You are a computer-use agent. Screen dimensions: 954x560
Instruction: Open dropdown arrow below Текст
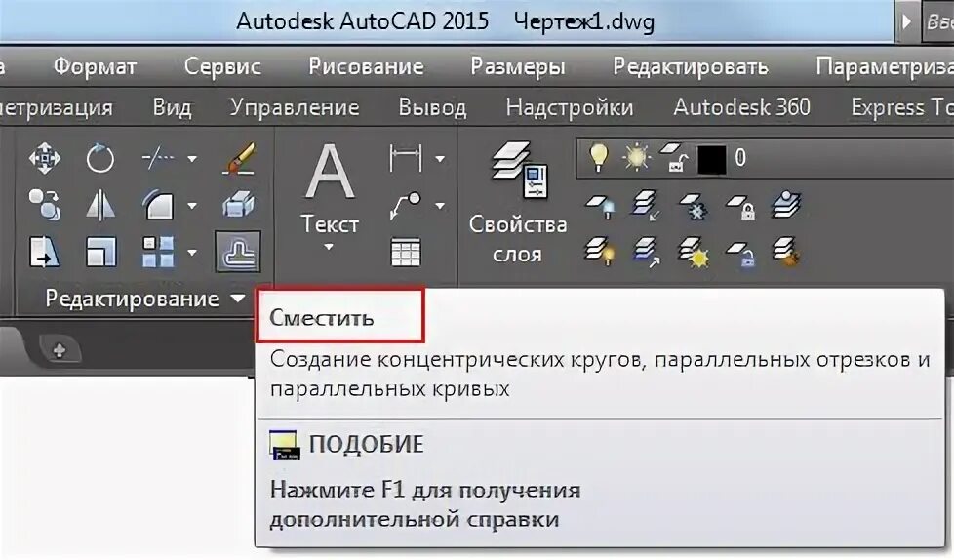pyautogui.click(x=329, y=247)
